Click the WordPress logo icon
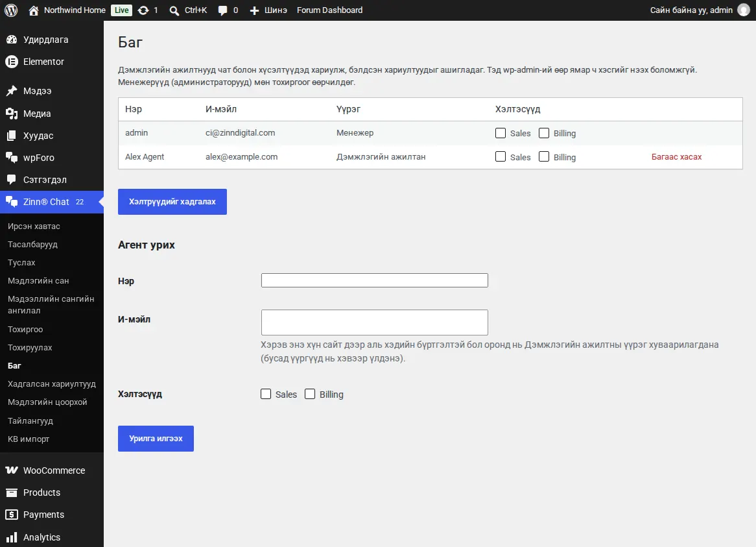This screenshot has height=547, width=756. coord(11,10)
